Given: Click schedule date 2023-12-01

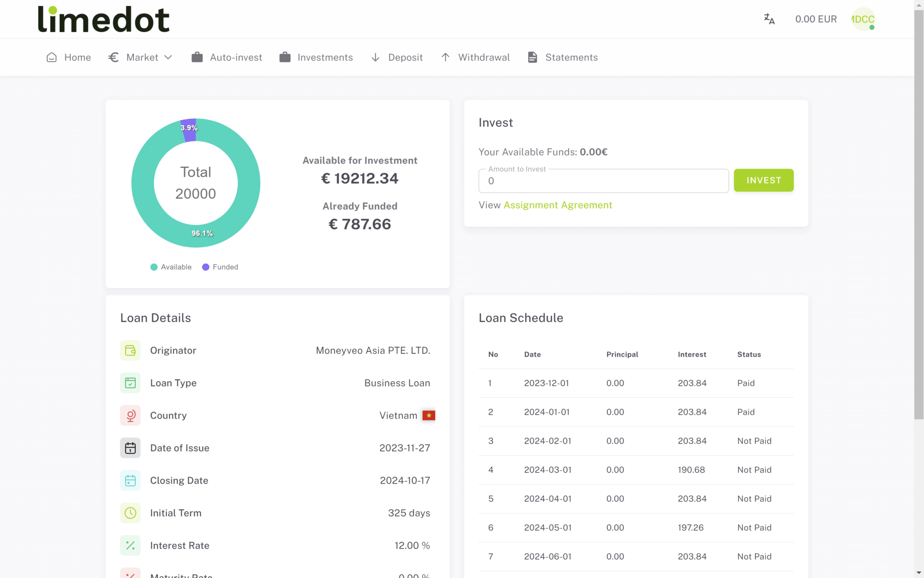Looking at the screenshot, I should coord(546,383).
